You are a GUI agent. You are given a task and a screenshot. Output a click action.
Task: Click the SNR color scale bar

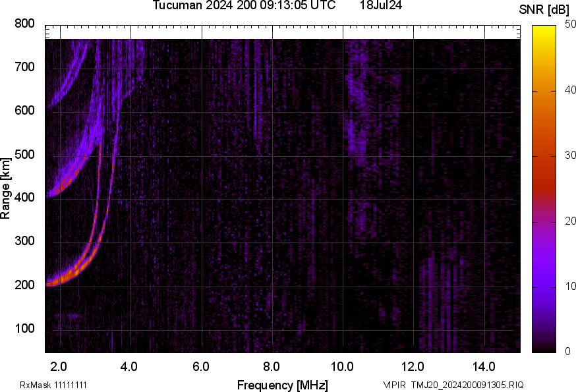point(544,189)
